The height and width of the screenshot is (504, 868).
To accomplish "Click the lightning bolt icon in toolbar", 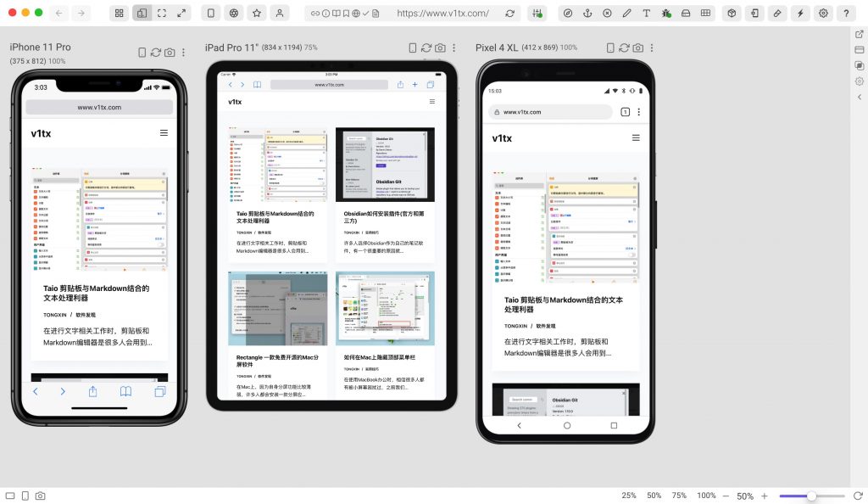I will pos(800,14).
